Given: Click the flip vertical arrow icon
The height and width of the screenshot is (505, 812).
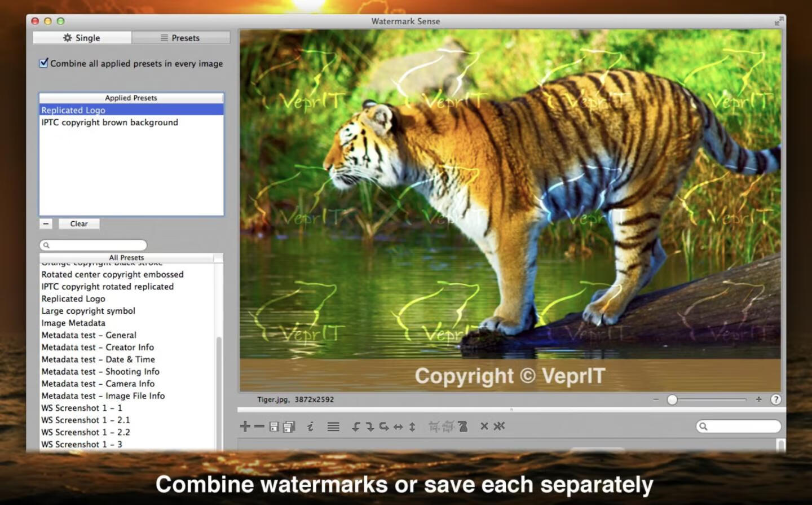Looking at the screenshot, I should (x=412, y=427).
